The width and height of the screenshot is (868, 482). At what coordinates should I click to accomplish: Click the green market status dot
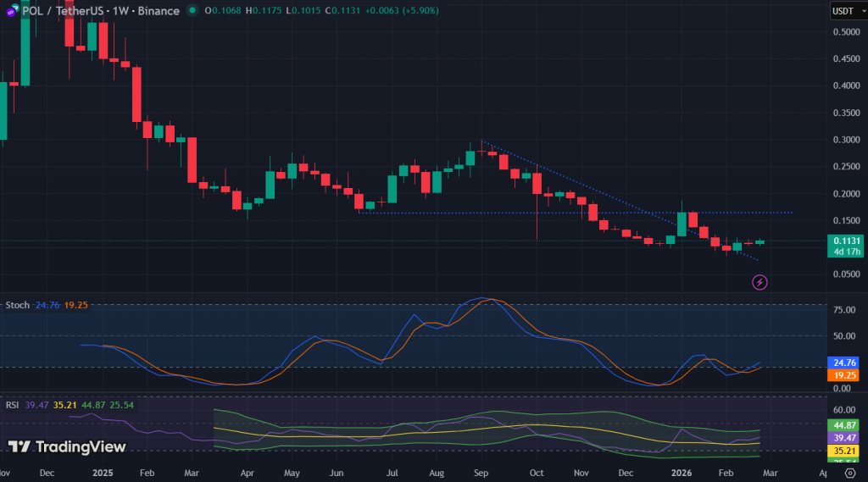tap(193, 11)
